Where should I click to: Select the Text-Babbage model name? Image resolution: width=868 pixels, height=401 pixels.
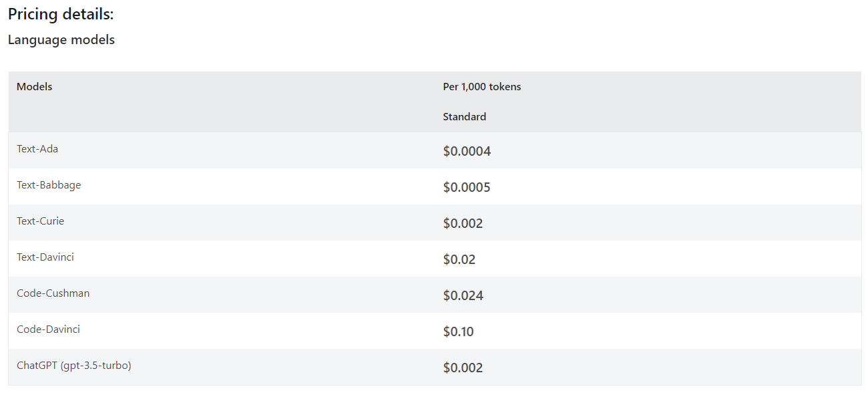[49, 185]
